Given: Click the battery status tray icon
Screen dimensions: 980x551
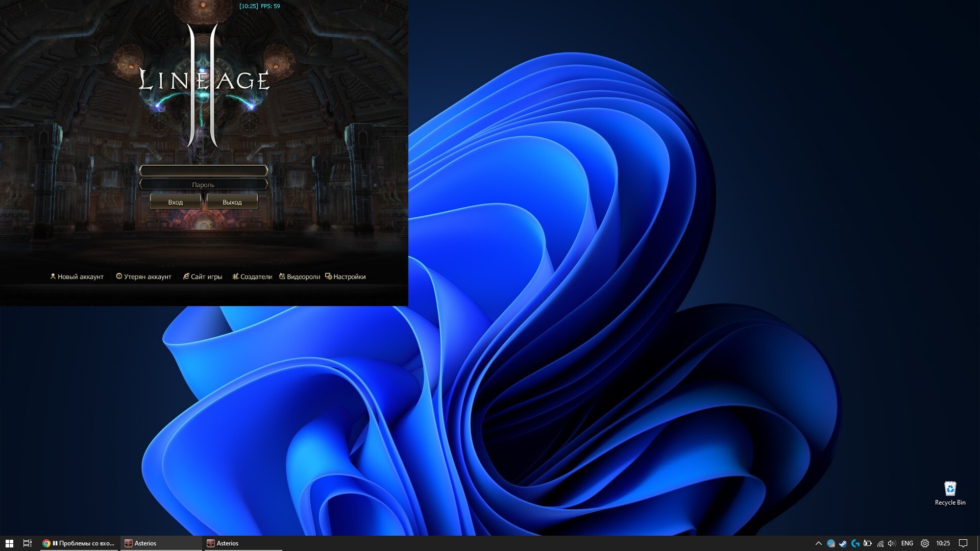Looking at the screenshot, I should (x=868, y=543).
